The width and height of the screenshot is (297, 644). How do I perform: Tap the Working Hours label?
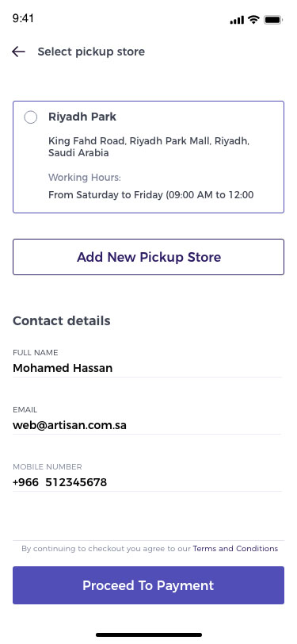coord(85,178)
